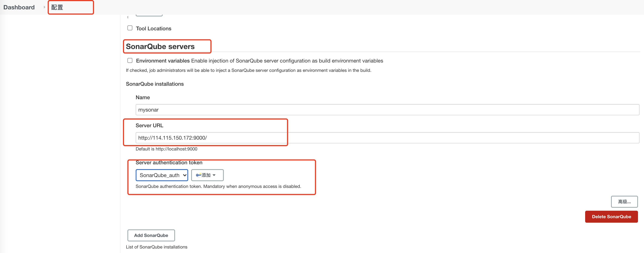Select the SonarQube servers heading text
Image resolution: width=644 pixels, height=253 pixels.
pos(160,46)
